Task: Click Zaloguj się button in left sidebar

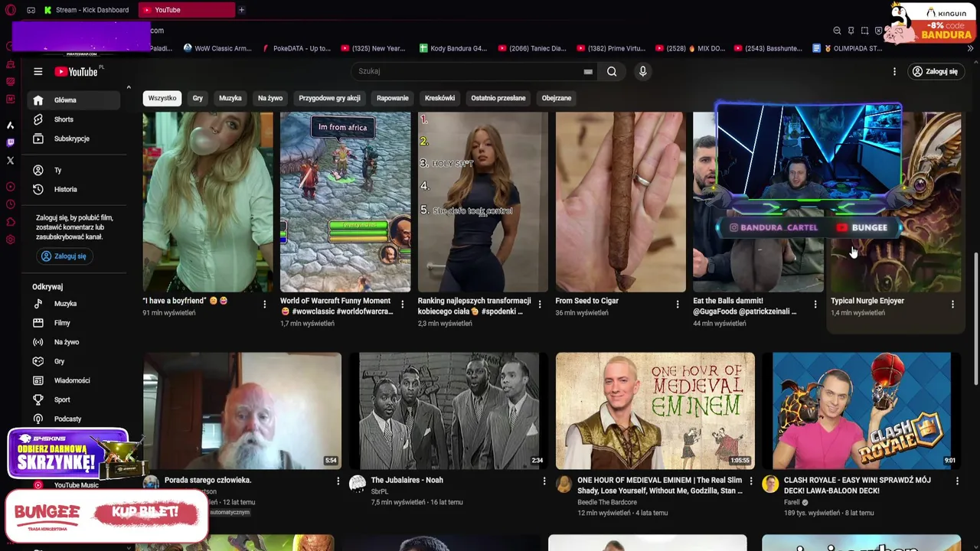Action: (64, 256)
